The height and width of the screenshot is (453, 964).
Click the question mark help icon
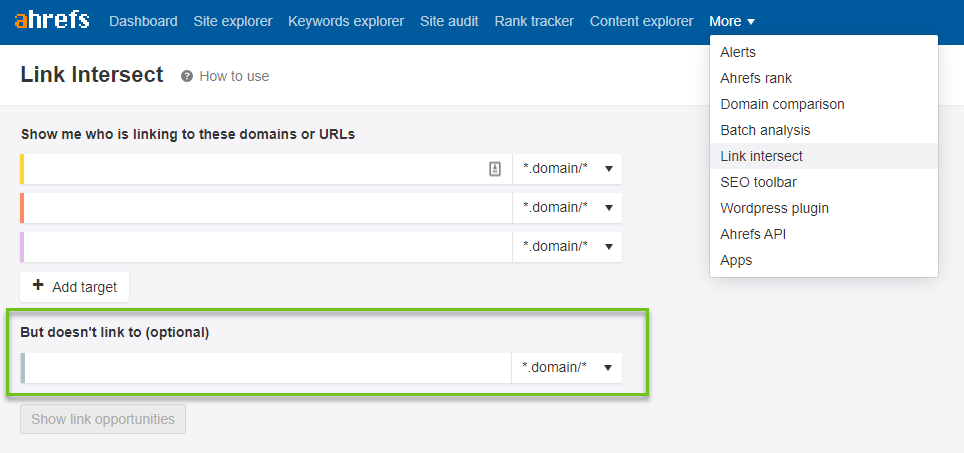187,76
